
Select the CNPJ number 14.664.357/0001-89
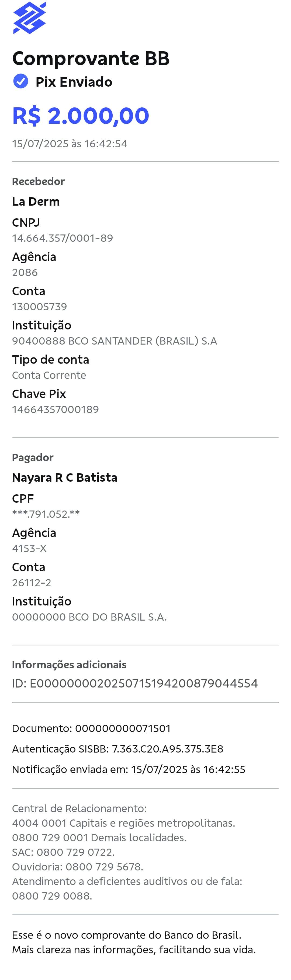[x=62, y=238]
